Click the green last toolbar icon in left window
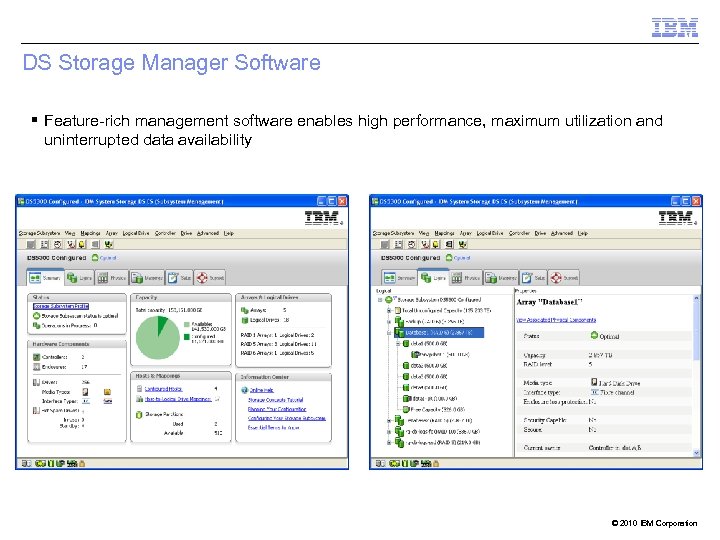 point(108,245)
